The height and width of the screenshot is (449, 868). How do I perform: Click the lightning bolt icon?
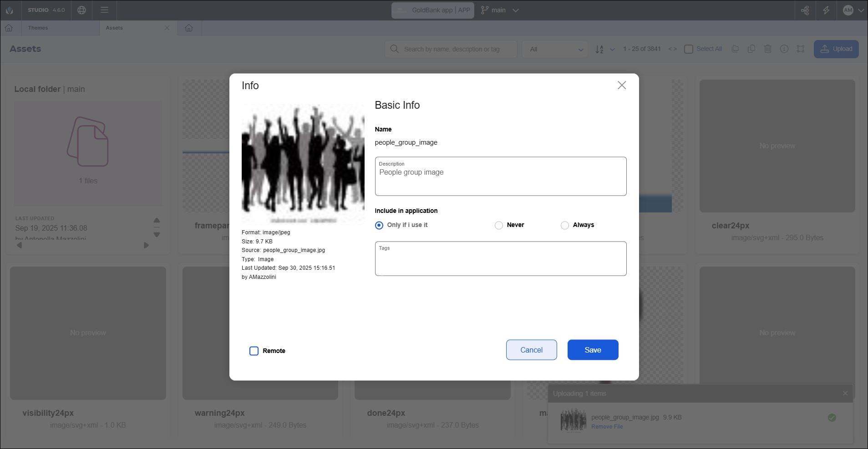[826, 10]
